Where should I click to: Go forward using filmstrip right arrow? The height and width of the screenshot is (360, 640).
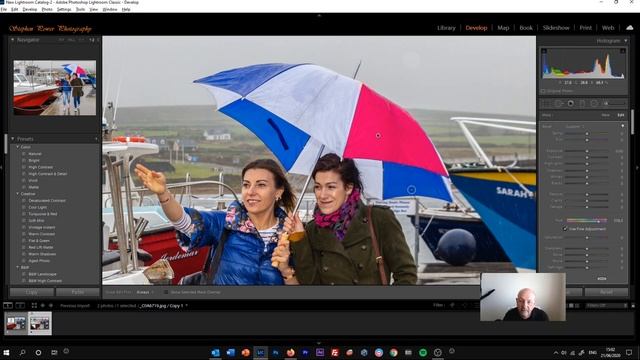pos(51,305)
